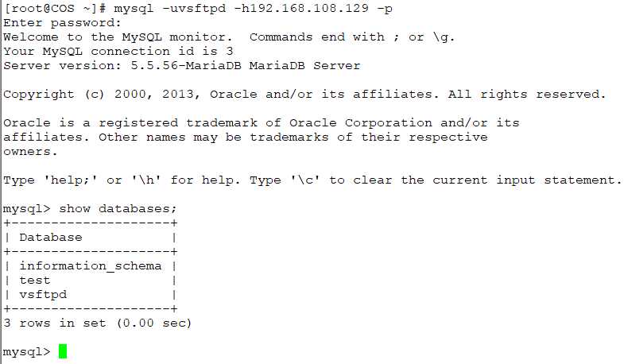Click the word 'Oracle Corporation' in trademark notice
Screen dimensions: 624x364
pyautogui.click(x=361, y=122)
